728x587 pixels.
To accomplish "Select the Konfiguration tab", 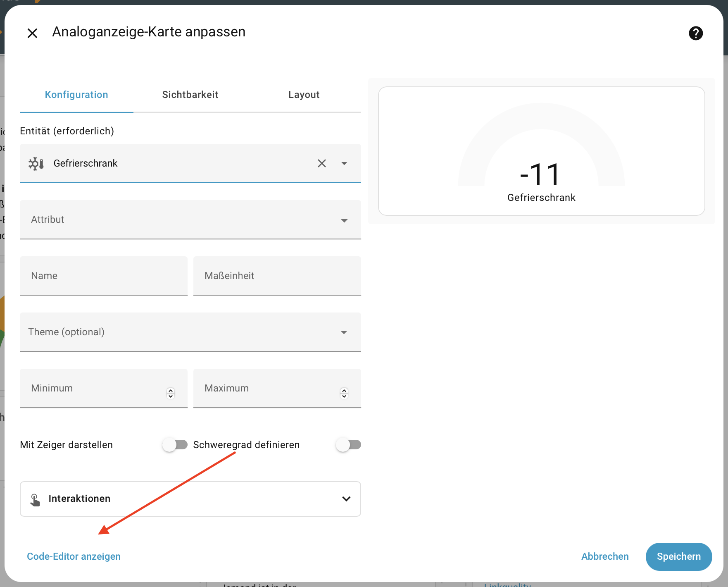I will tap(76, 95).
